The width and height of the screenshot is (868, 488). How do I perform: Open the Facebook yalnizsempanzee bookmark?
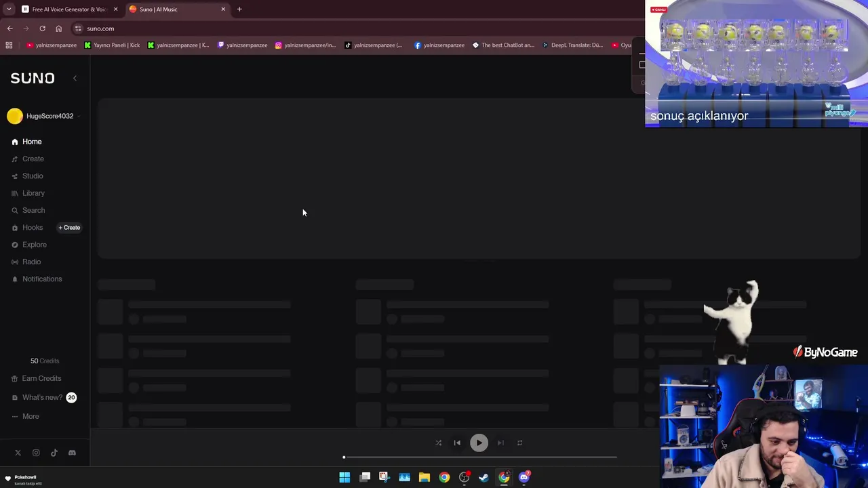[439, 45]
